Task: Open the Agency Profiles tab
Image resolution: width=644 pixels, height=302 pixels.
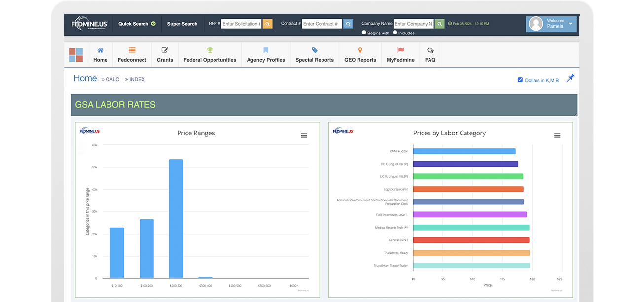Action: (x=266, y=55)
